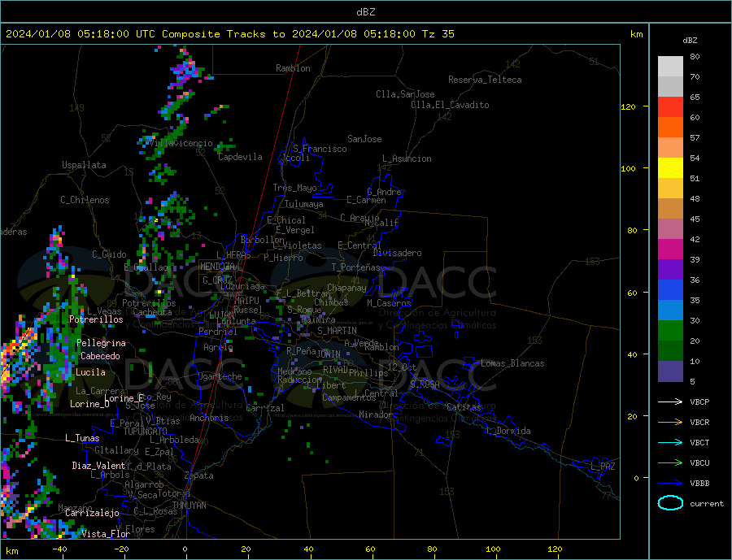Click the blue VBBB arrow in legend
This screenshot has width=732, height=560.
coord(670,483)
